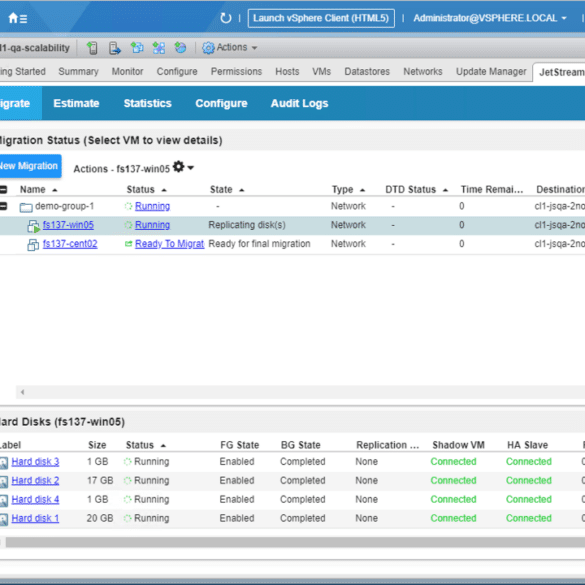
Task: Click the Actions gear icon in toolbar
Action: 208,48
